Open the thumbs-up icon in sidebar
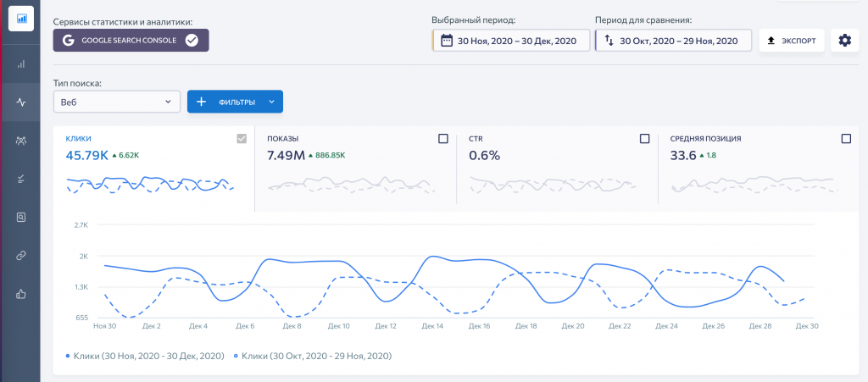868x382 pixels. [20, 294]
